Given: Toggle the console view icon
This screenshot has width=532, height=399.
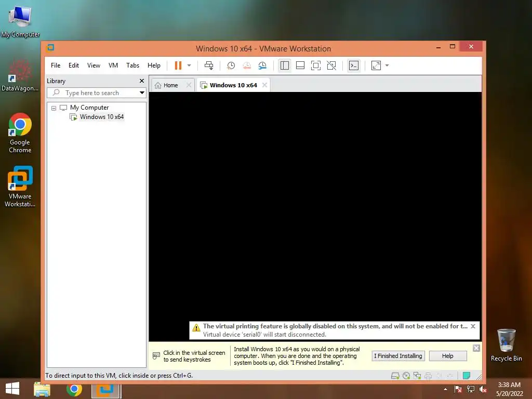Looking at the screenshot, I should (x=354, y=65).
